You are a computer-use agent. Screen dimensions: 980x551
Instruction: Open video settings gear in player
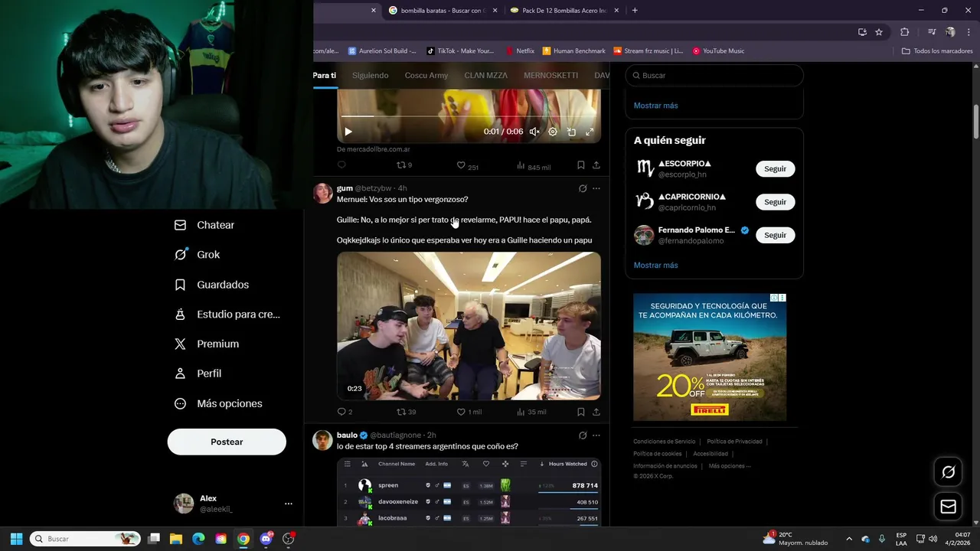point(553,132)
